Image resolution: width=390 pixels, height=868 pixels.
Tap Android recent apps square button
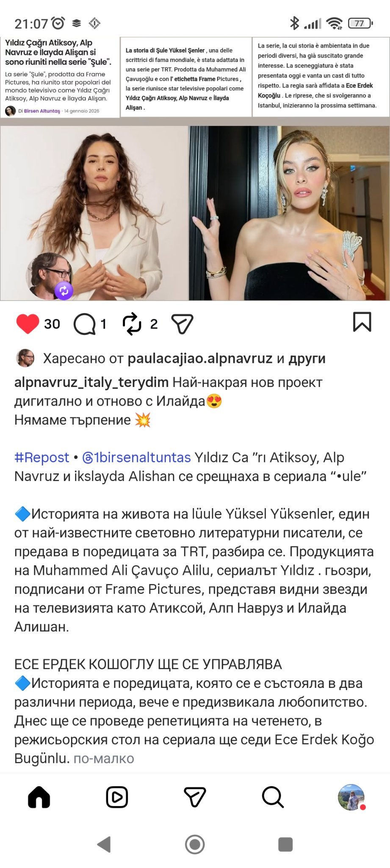(x=285, y=844)
